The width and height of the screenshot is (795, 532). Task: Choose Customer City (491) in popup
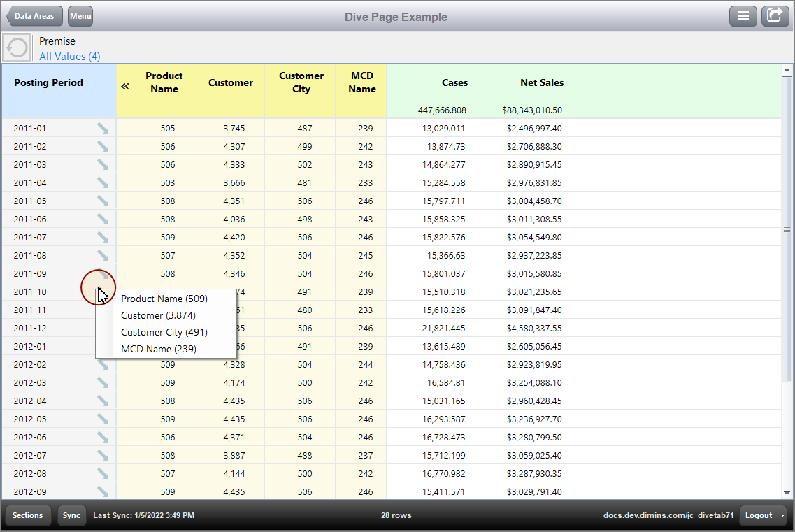coord(164,332)
